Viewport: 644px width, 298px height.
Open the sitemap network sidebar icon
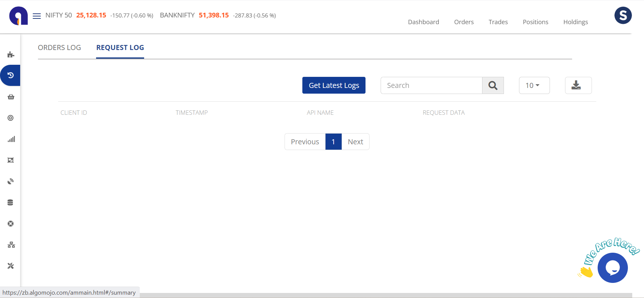pyautogui.click(x=11, y=245)
